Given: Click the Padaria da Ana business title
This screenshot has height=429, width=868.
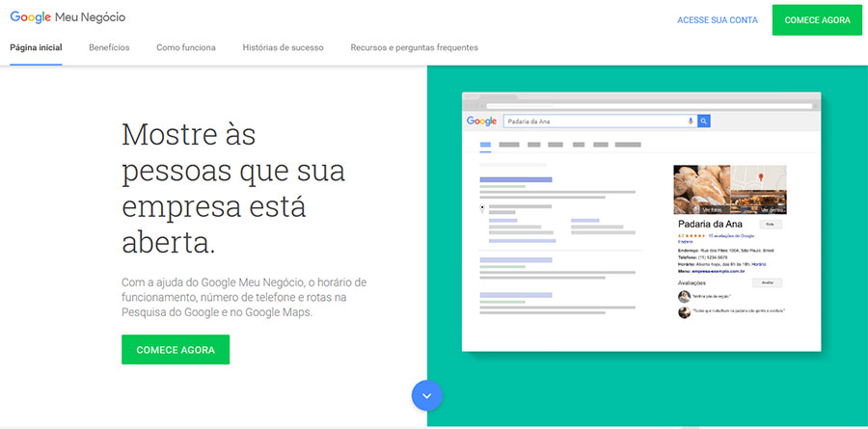Looking at the screenshot, I should tap(710, 225).
